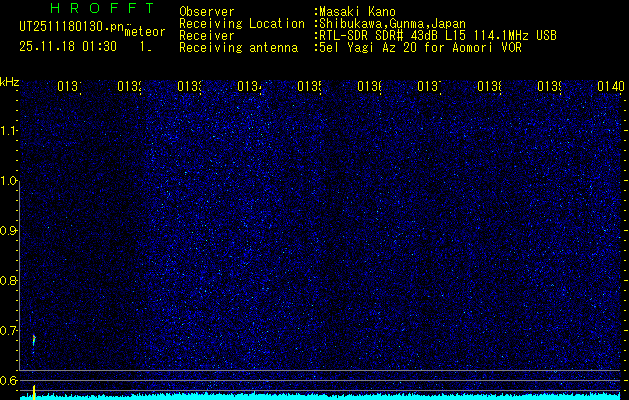Click location Shibukawa,Gunma,Japan

(x=392, y=24)
